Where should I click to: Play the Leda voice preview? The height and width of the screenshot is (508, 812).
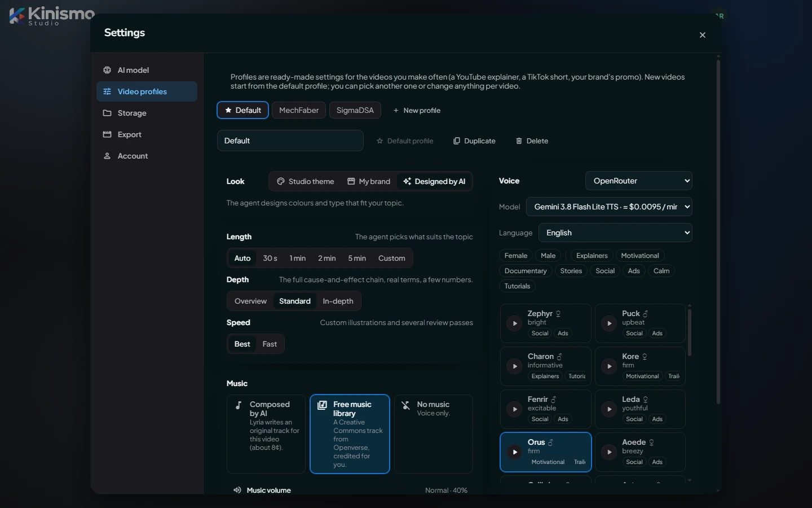(x=609, y=409)
